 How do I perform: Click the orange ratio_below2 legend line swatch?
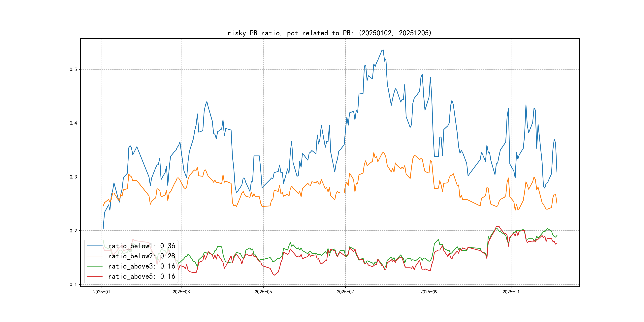pos(94,256)
